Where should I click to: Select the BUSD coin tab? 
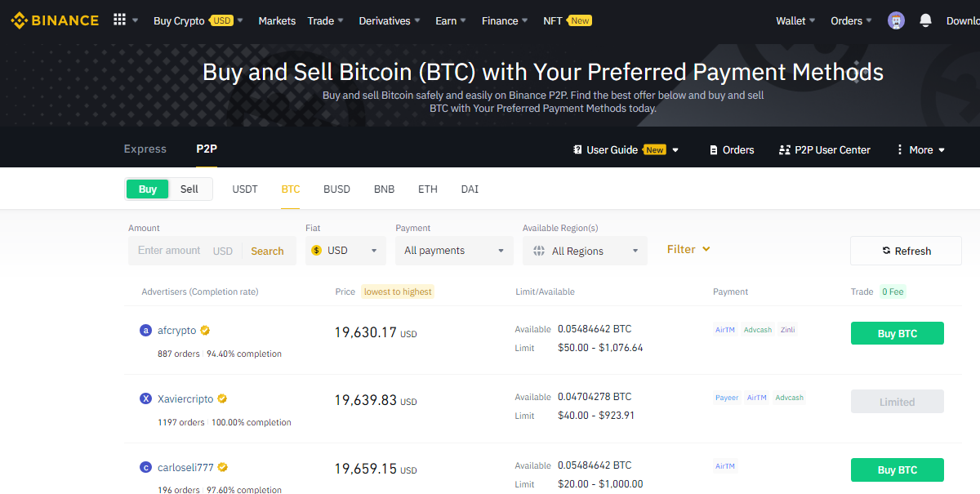(x=336, y=189)
